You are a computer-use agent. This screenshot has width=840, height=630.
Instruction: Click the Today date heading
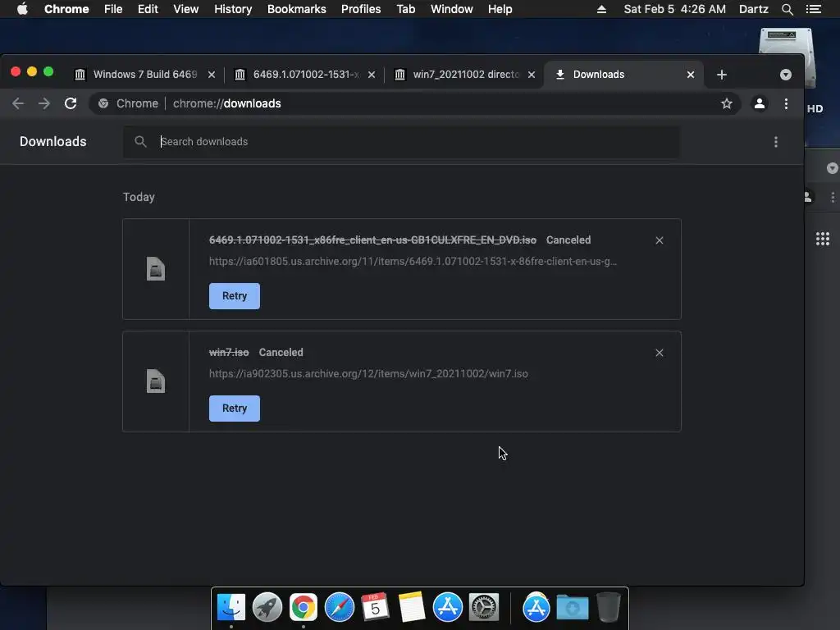pyautogui.click(x=139, y=197)
